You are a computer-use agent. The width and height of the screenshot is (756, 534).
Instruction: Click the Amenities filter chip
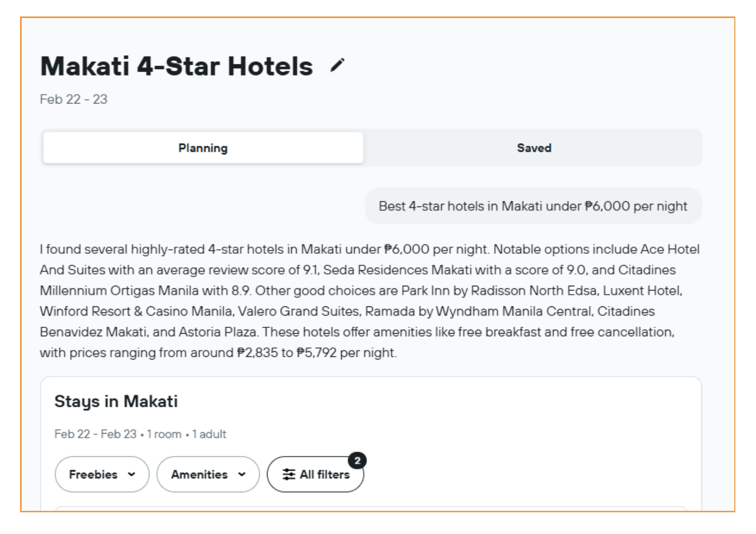208,475
